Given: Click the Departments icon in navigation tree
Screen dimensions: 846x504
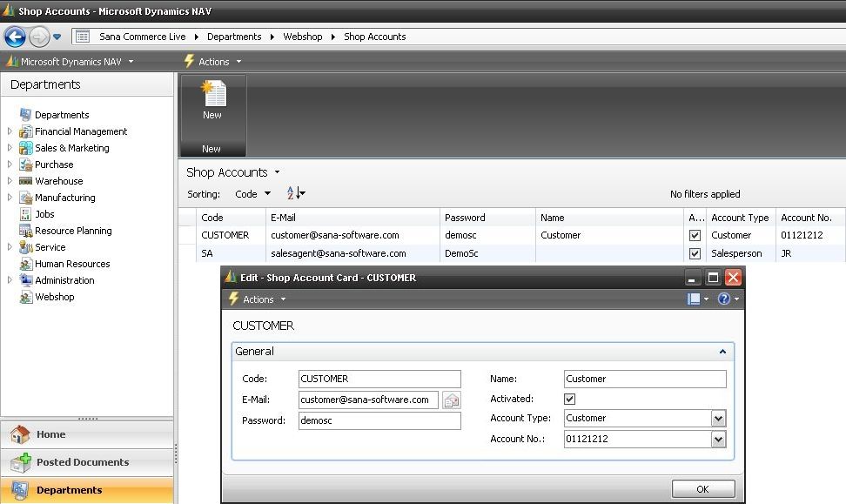Looking at the screenshot, I should 25,114.
